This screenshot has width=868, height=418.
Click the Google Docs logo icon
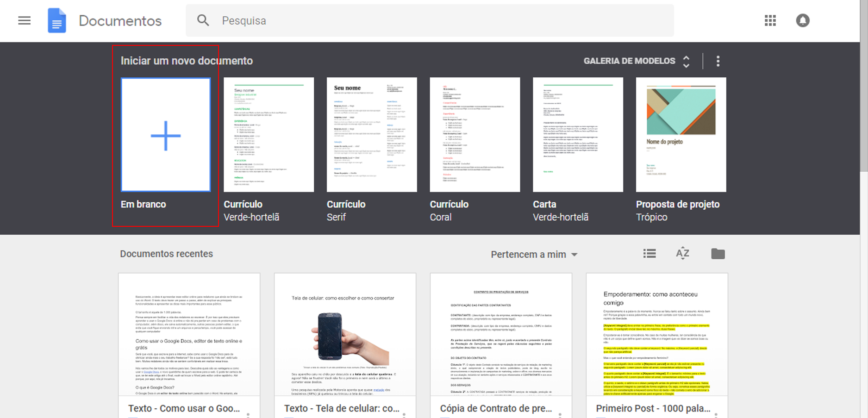coord(57,21)
